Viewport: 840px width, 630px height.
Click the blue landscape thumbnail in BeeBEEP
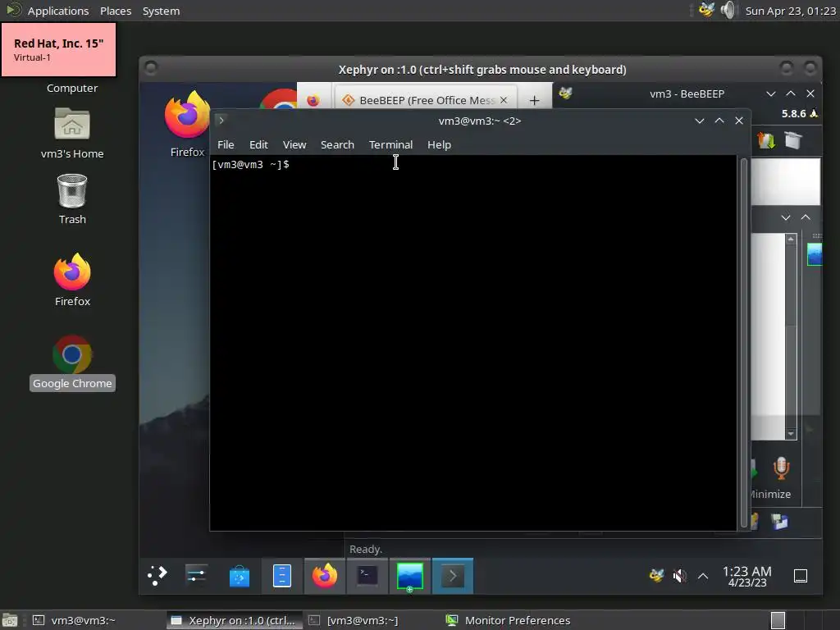[815, 254]
